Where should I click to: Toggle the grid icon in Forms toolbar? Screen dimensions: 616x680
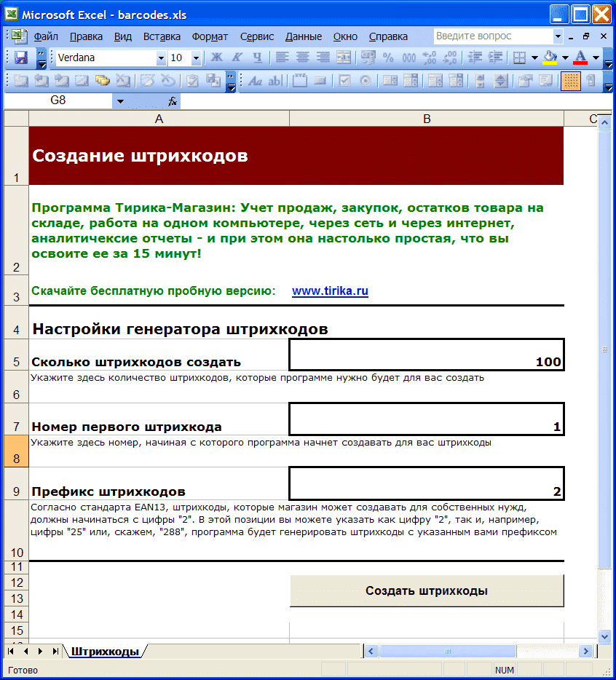tap(571, 81)
